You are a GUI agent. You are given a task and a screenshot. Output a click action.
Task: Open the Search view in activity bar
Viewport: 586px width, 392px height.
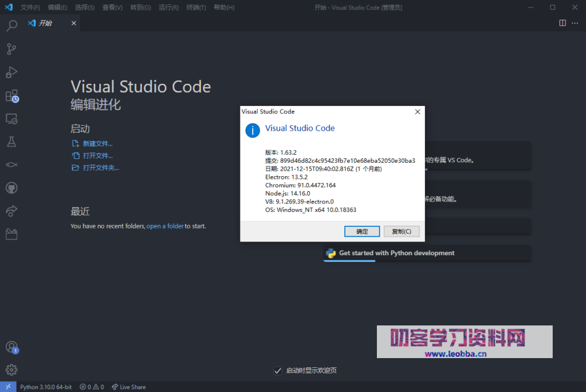12,25
